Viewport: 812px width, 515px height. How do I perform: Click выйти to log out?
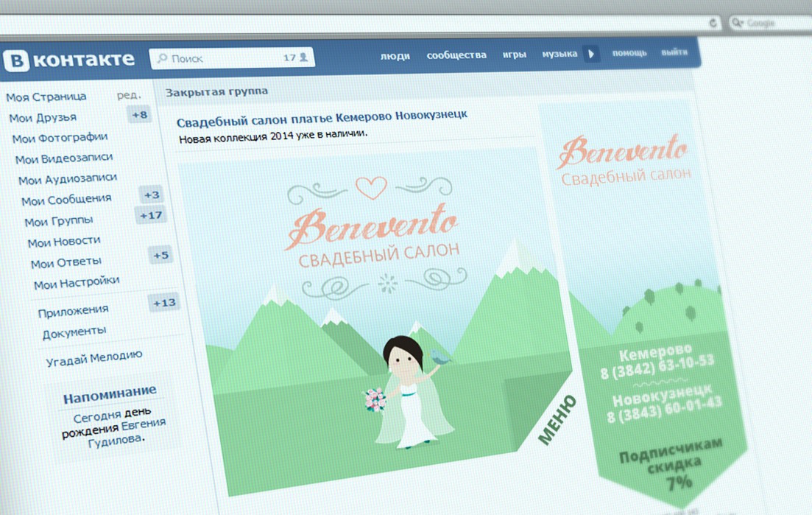(674, 52)
